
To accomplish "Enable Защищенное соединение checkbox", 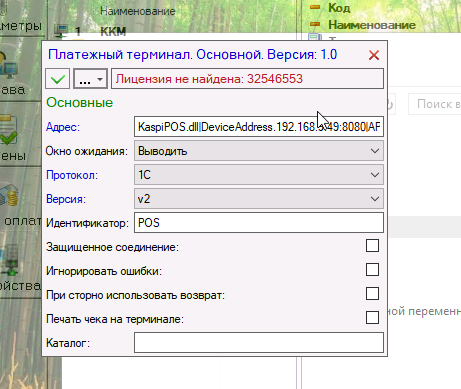I will (372, 246).
